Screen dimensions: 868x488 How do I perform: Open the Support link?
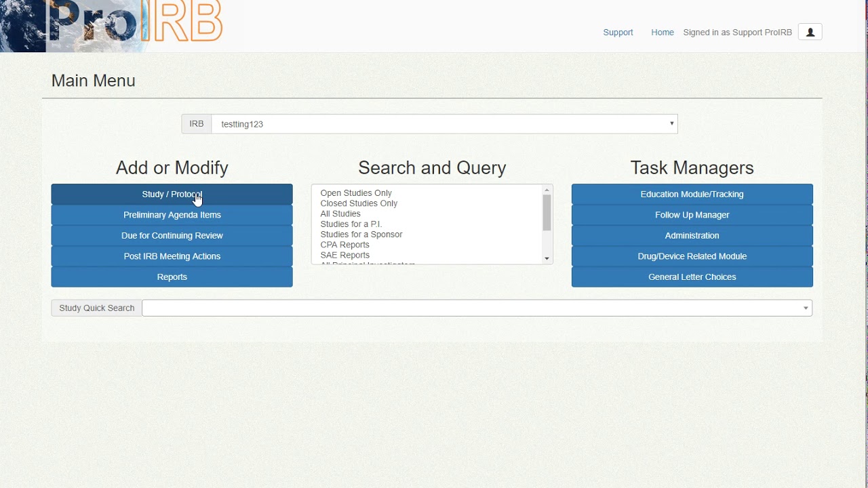pos(618,33)
